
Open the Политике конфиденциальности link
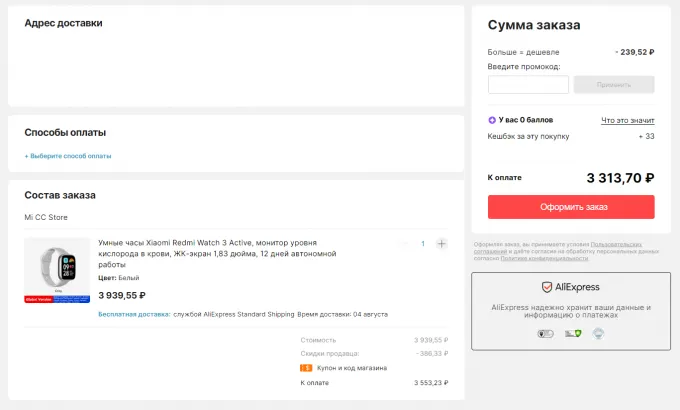[x=537, y=259]
